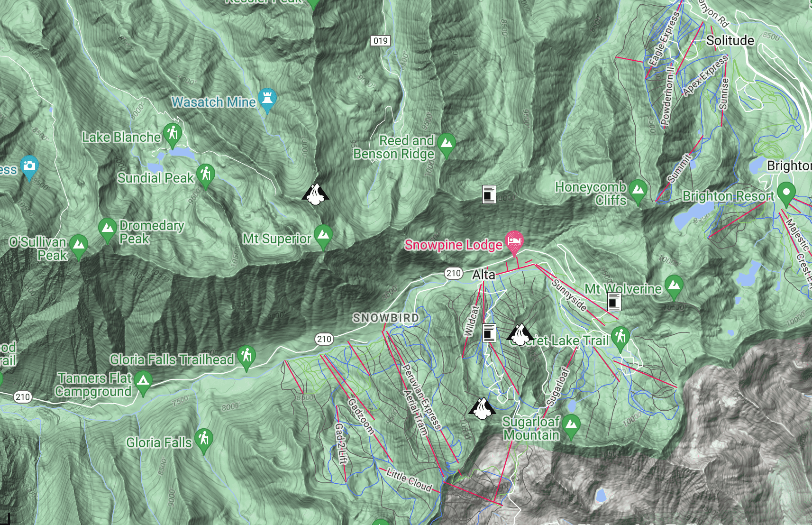Click the Mt Superior label

pyautogui.click(x=277, y=239)
